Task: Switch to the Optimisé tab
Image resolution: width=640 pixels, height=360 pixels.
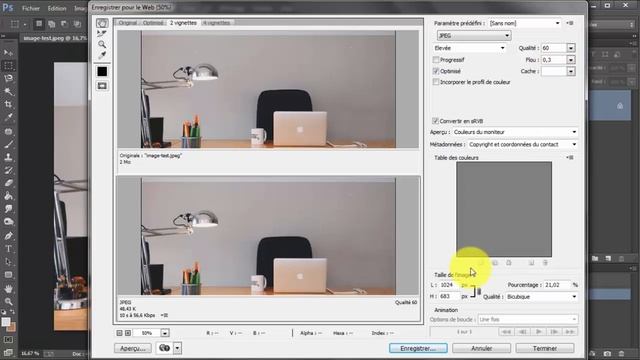Action: [x=153, y=23]
